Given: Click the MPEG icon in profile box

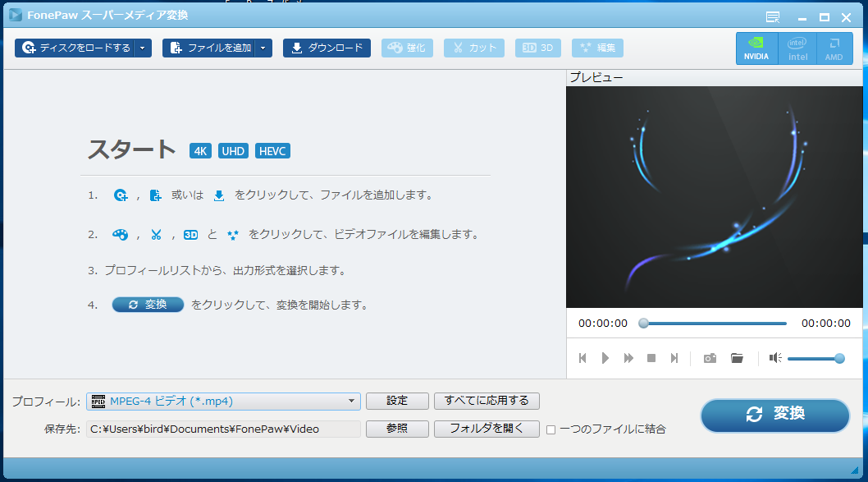Looking at the screenshot, I should 98,402.
